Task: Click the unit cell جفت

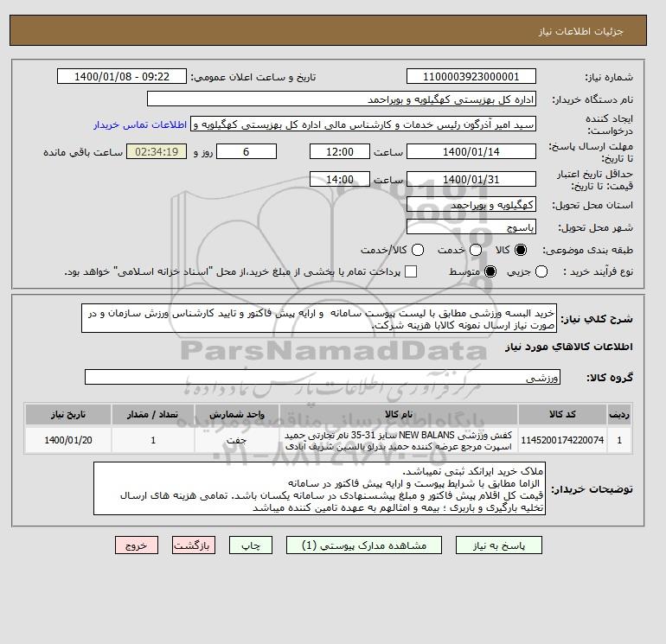Action: tap(237, 440)
